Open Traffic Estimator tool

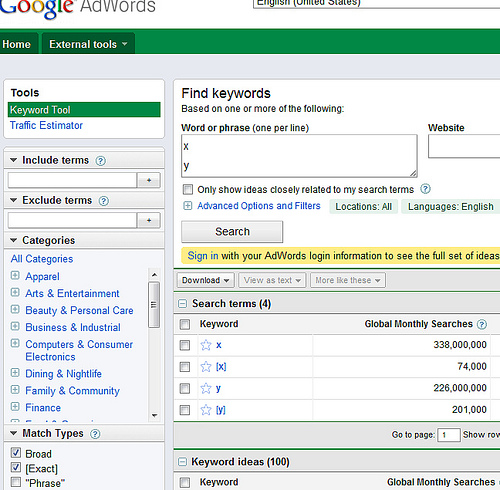(x=46, y=125)
